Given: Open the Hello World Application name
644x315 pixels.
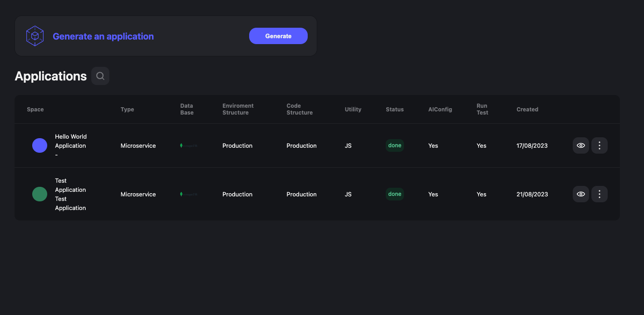Looking at the screenshot, I should [70, 141].
